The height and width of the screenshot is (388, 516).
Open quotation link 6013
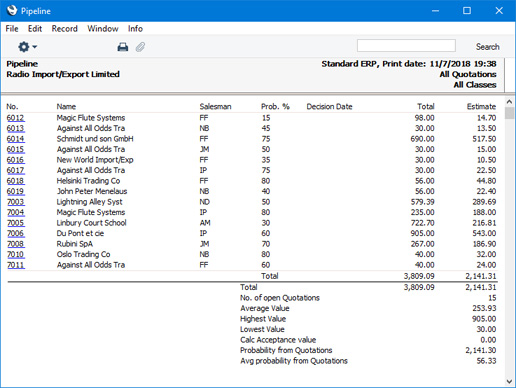tap(15, 128)
